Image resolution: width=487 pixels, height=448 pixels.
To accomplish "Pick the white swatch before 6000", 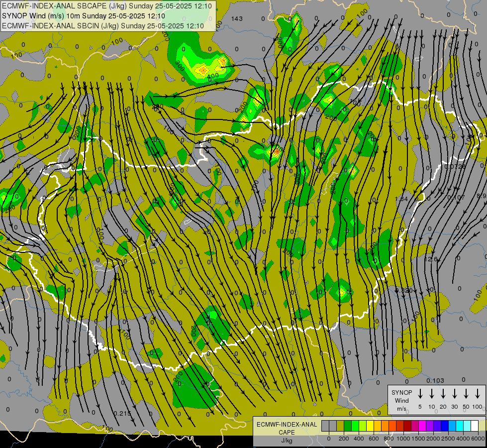I will coord(475,426).
